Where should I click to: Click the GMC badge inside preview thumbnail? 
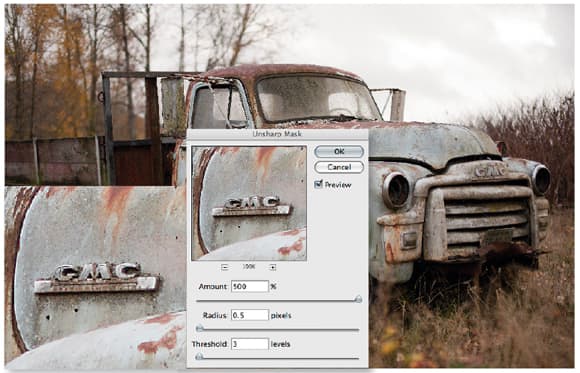coord(251,206)
